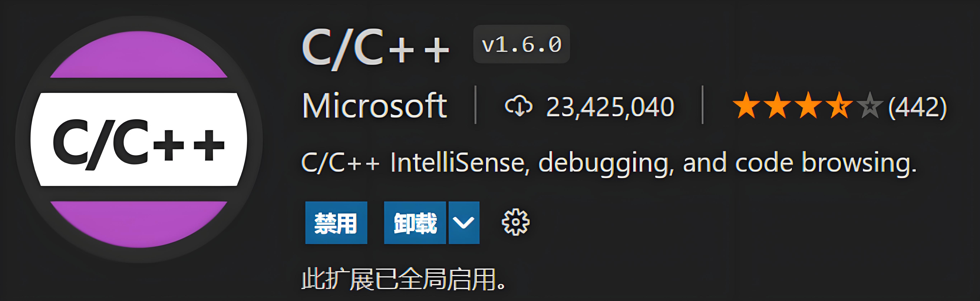The image size is (980, 301).
Task: Click the IntelliSense description text
Action: point(609,163)
